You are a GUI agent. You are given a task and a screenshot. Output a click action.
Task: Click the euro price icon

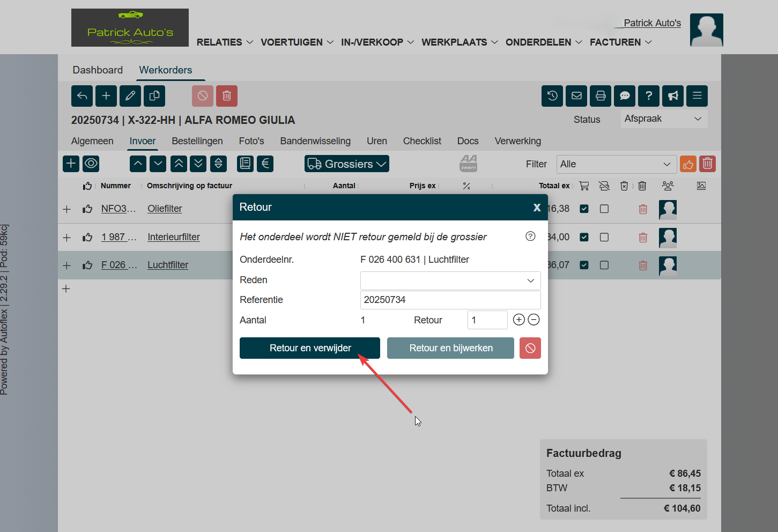coord(265,164)
